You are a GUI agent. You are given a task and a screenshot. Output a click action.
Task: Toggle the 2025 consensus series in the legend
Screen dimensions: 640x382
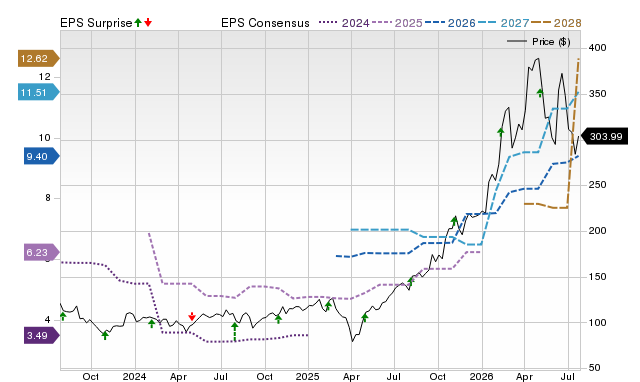click(x=397, y=23)
